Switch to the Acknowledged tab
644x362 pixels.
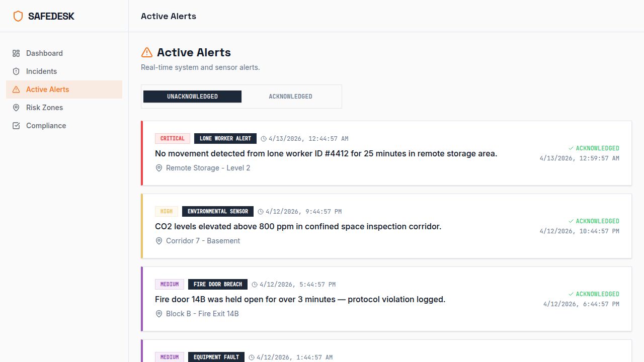tap(290, 97)
